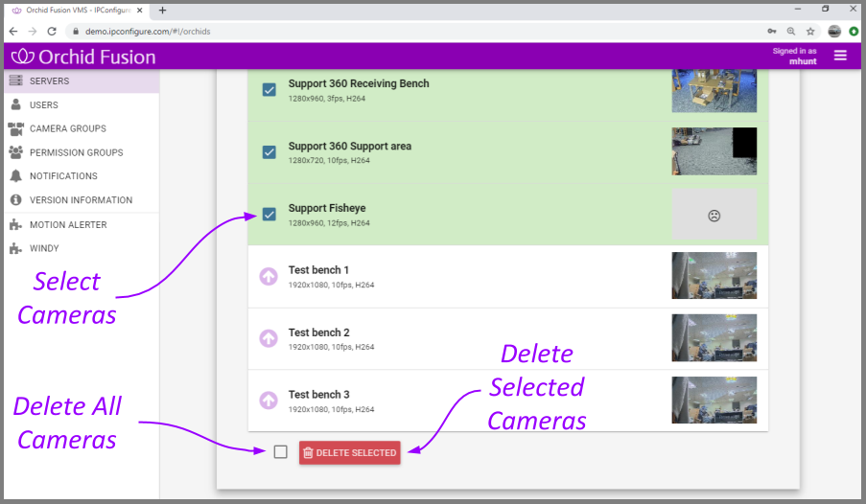Uncheck the Support 360 Receiving Bench checkbox
This screenshot has width=866, height=504.
pyautogui.click(x=269, y=89)
